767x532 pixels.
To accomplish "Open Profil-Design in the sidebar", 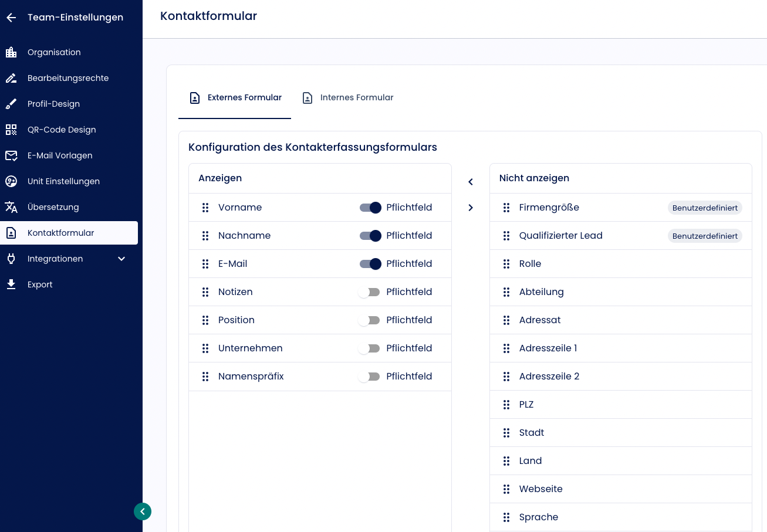I will tap(69, 104).
